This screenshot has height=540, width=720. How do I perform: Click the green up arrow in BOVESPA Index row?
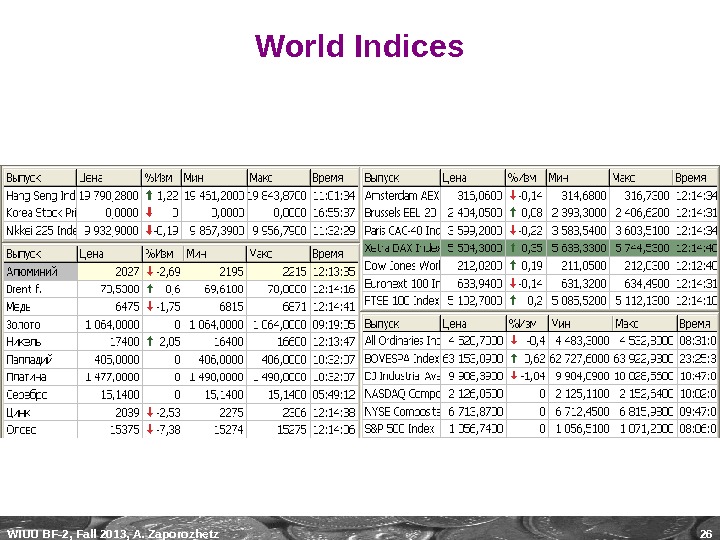coord(514,358)
